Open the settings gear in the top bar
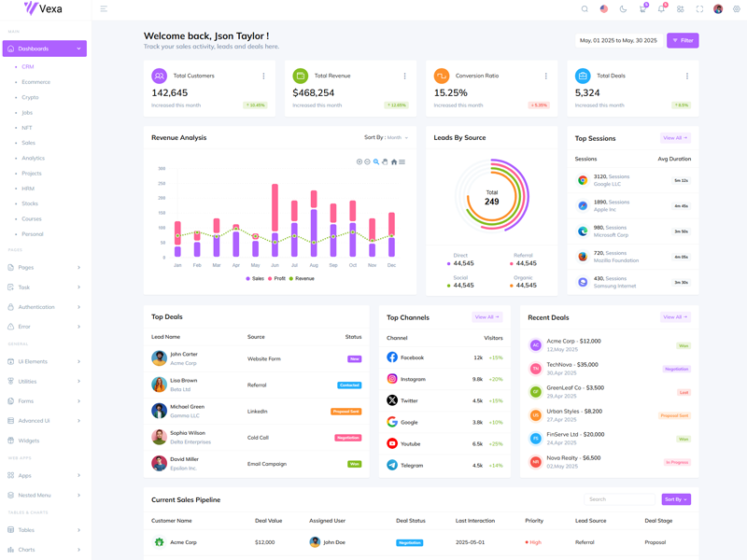Image resolution: width=747 pixels, height=560 pixels. click(x=737, y=9)
